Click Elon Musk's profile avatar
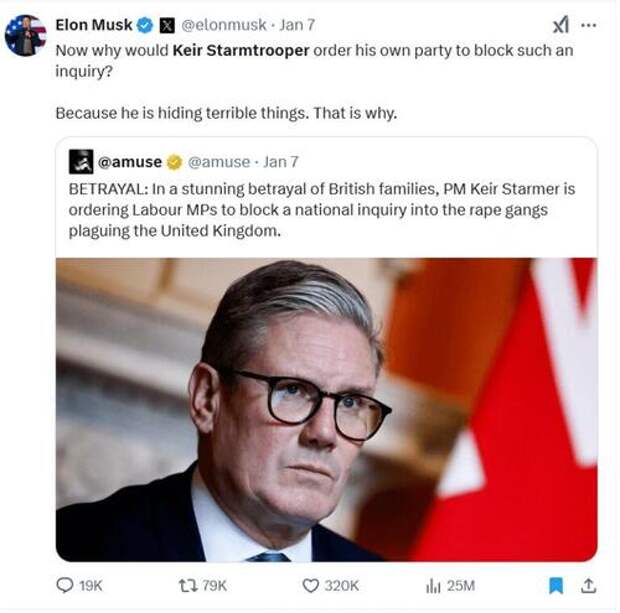620x613 pixels. pyautogui.click(x=25, y=35)
